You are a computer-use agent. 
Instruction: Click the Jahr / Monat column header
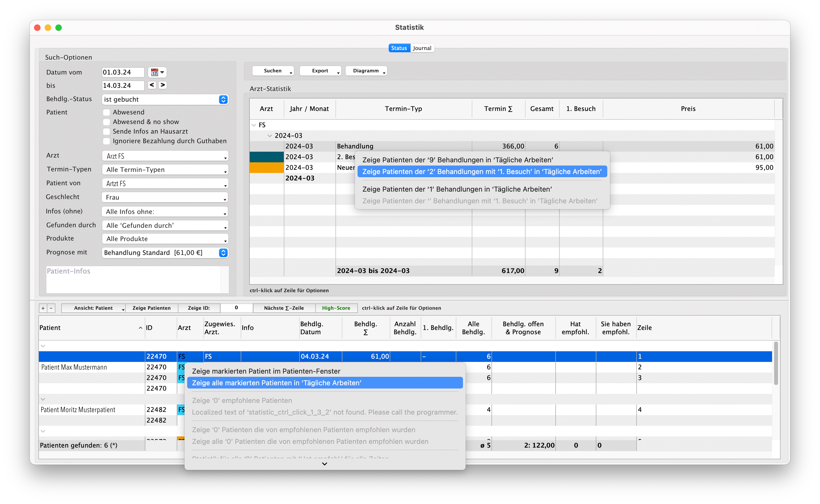(x=309, y=109)
